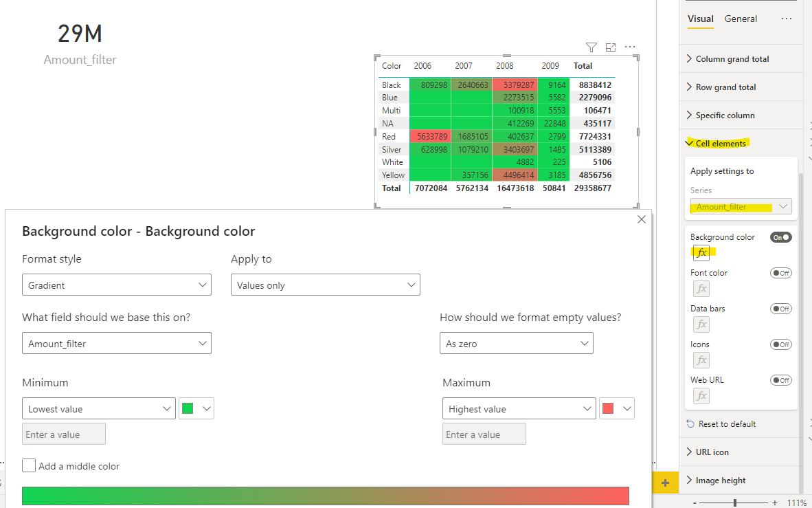Image resolution: width=812 pixels, height=508 pixels.
Task: Open the visual filter funnel icon
Action: pyautogui.click(x=591, y=47)
